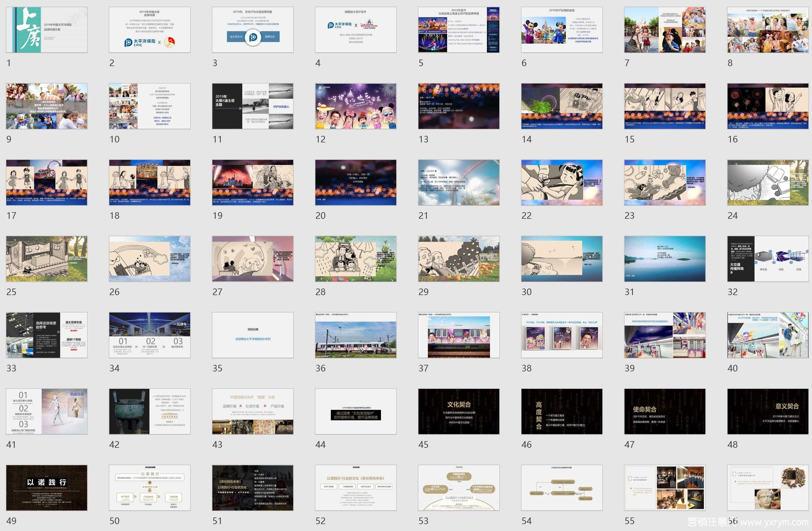Select slide 3 titled 文化IP为太保品牌传播
The image size is (812, 531).
click(x=253, y=30)
